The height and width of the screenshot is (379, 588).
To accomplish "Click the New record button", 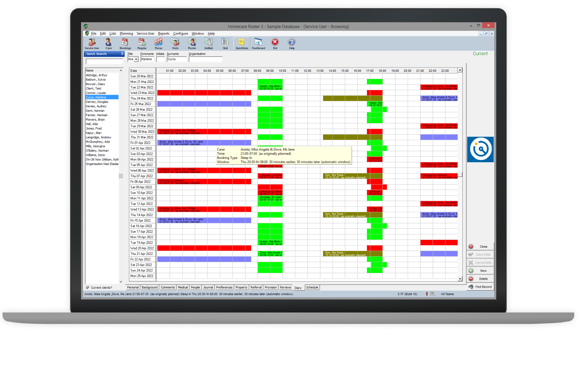I will pyautogui.click(x=480, y=270).
